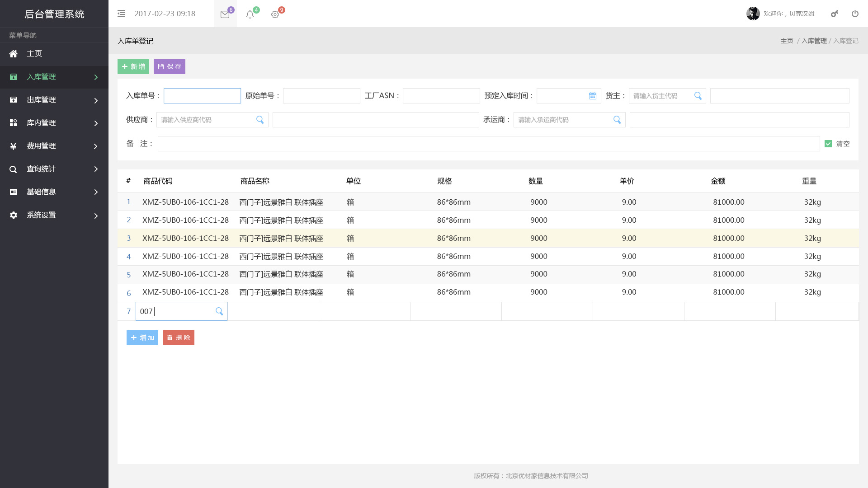Click search icon in 货主 code field
Image resolution: width=868 pixels, height=488 pixels.
tap(698, 96)
